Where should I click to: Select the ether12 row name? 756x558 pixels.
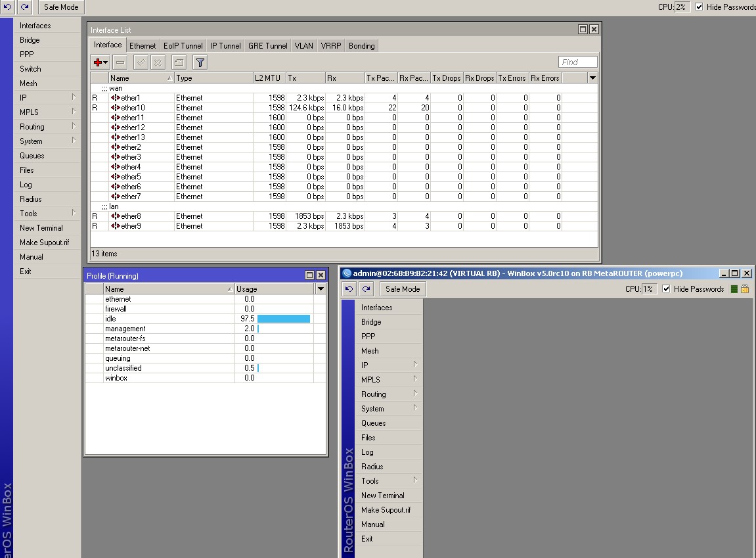click(x=133, y=128)
